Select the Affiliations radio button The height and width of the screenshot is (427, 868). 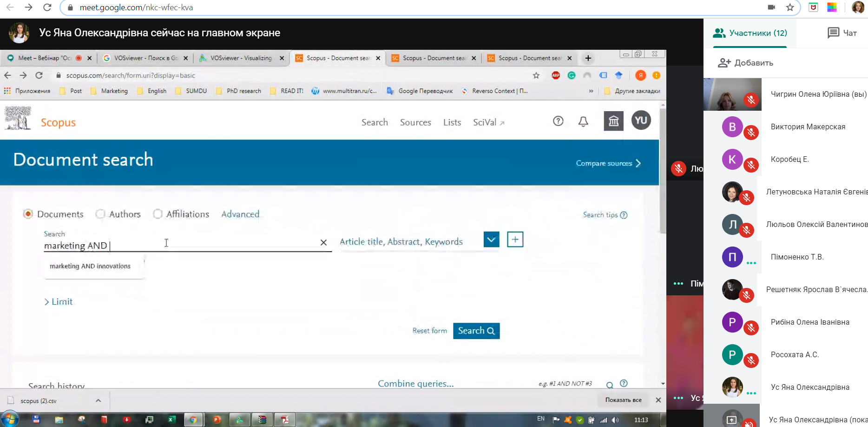pyautogui.click(x=158, y=214)
